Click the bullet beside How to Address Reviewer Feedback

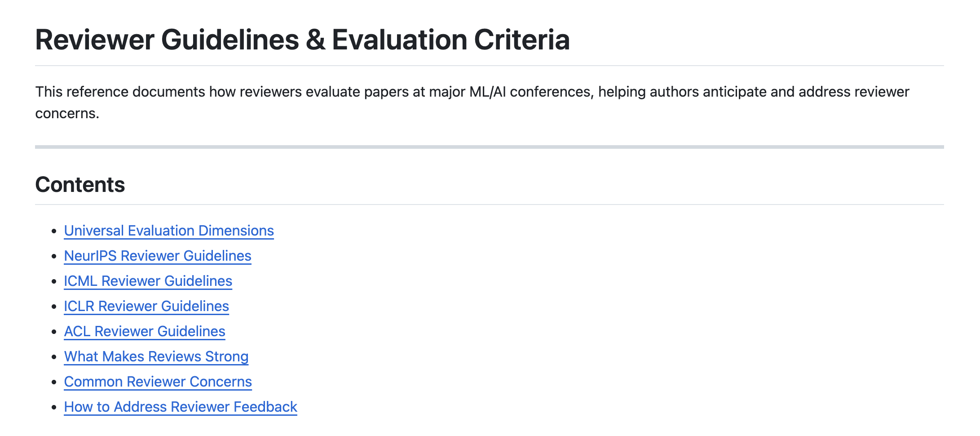tap(54, 408)
